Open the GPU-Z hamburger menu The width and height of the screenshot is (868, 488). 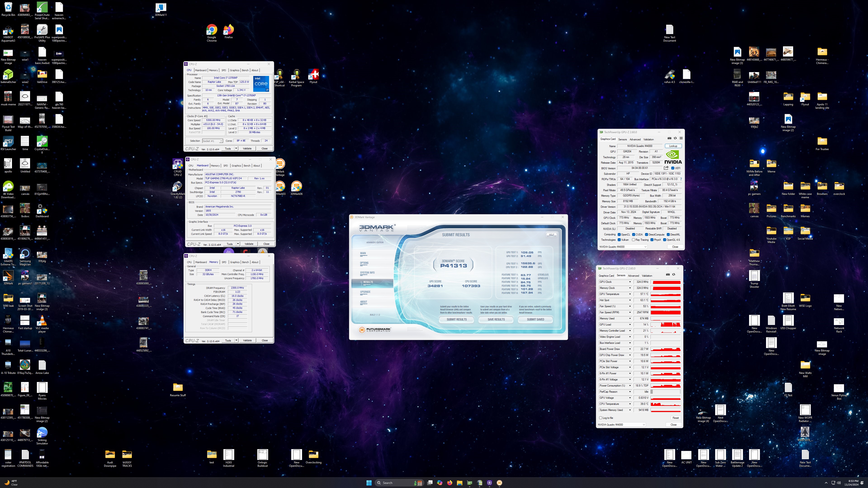681,138
